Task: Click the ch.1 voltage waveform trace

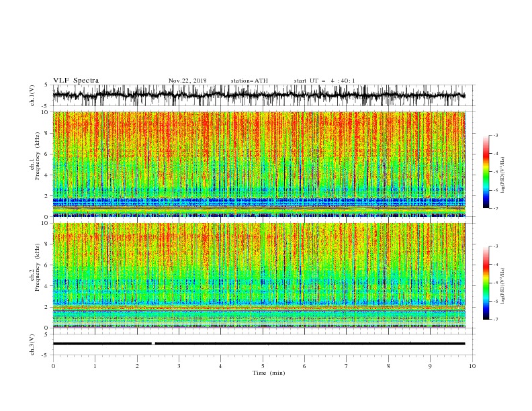Action: [x=259, y=95]
